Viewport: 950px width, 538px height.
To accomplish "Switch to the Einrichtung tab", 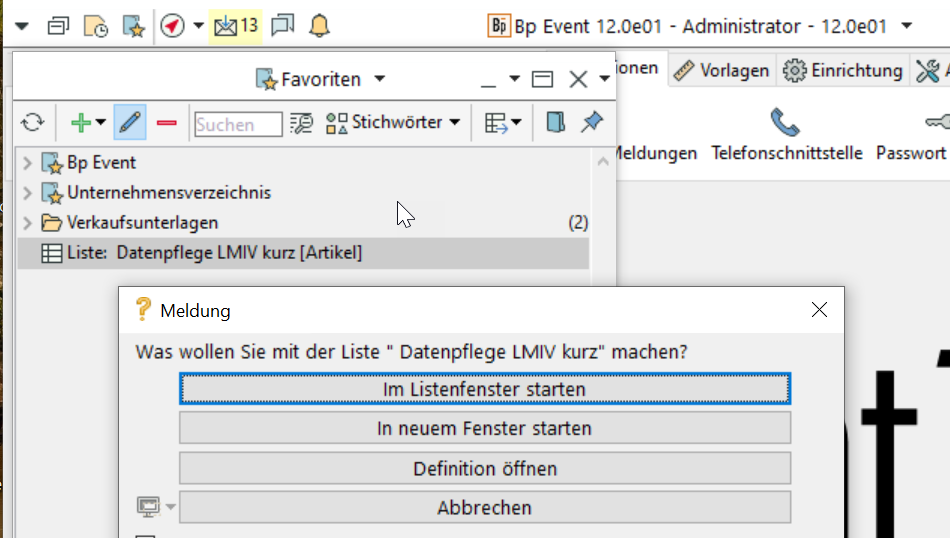I will pyautogui.click(x=844, y=70).
